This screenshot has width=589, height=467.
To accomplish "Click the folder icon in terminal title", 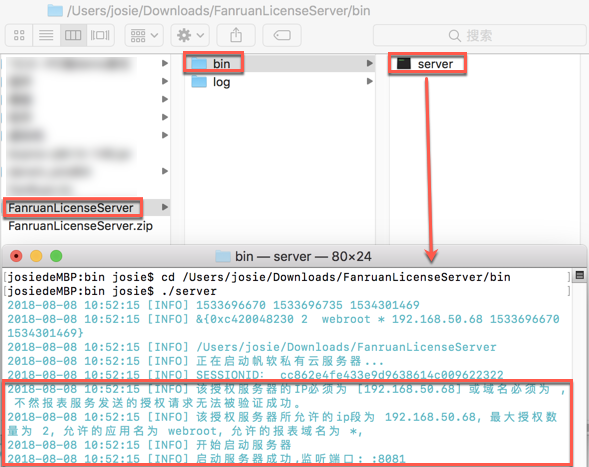I will coord(223,257).
